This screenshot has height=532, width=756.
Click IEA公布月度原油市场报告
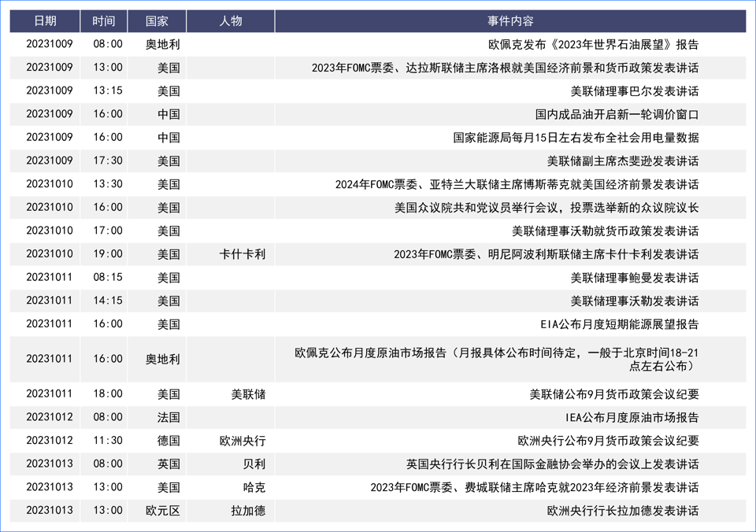click(x=632, y=417)
